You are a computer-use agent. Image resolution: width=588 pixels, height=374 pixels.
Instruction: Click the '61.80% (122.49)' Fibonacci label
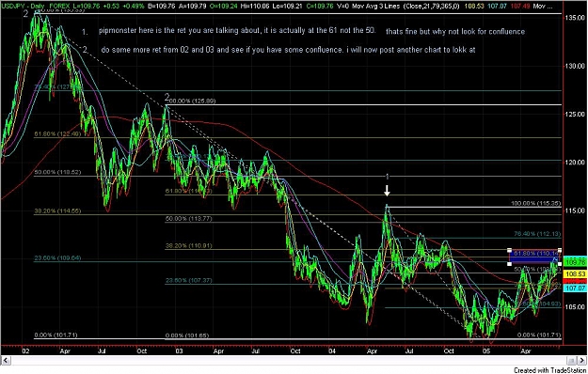point(57,134)
